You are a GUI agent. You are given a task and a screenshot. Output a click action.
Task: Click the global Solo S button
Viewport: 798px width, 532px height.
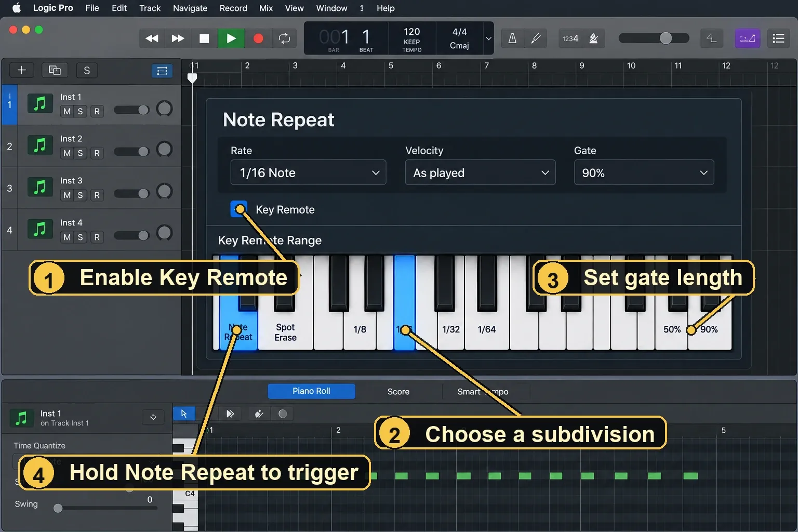(87, 70)
